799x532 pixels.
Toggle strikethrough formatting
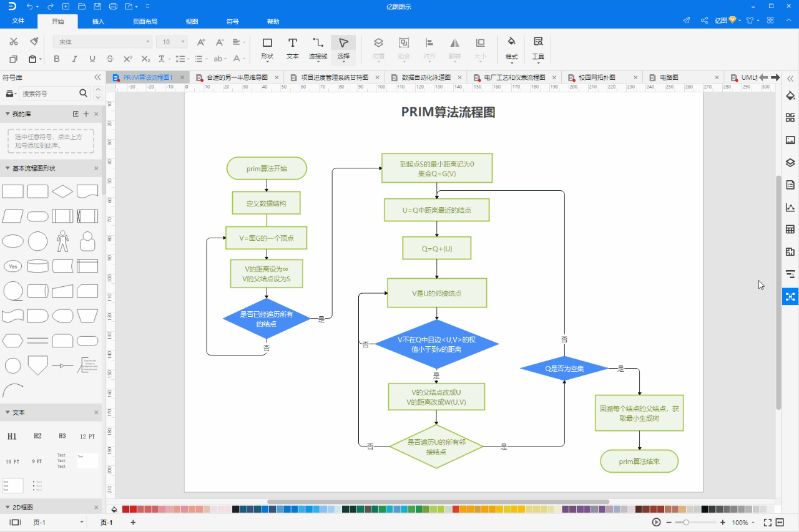[110, 59]
